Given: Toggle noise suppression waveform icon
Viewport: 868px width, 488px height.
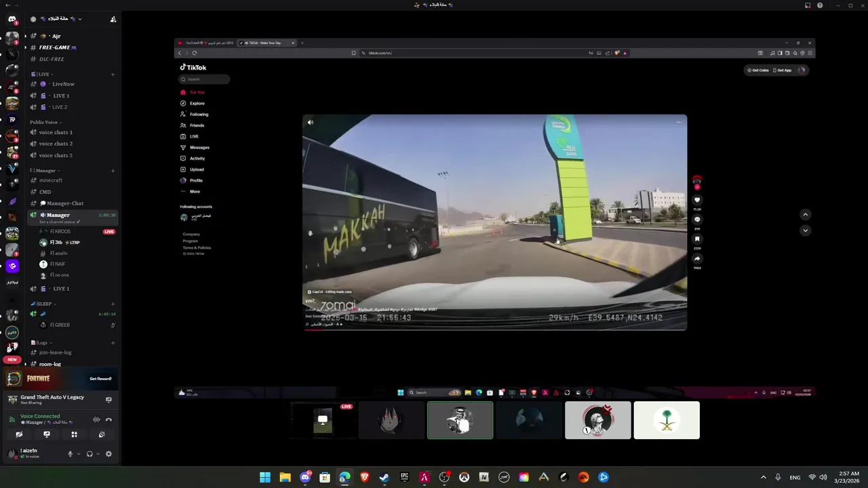Looking at the screenshot, I should pos(96,420).
